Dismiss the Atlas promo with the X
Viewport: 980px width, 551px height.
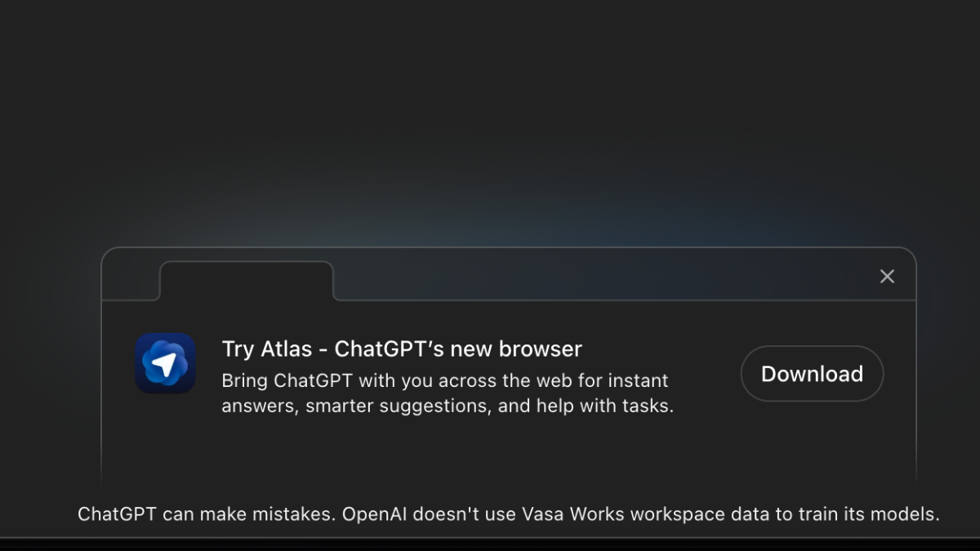coord(887,277)
